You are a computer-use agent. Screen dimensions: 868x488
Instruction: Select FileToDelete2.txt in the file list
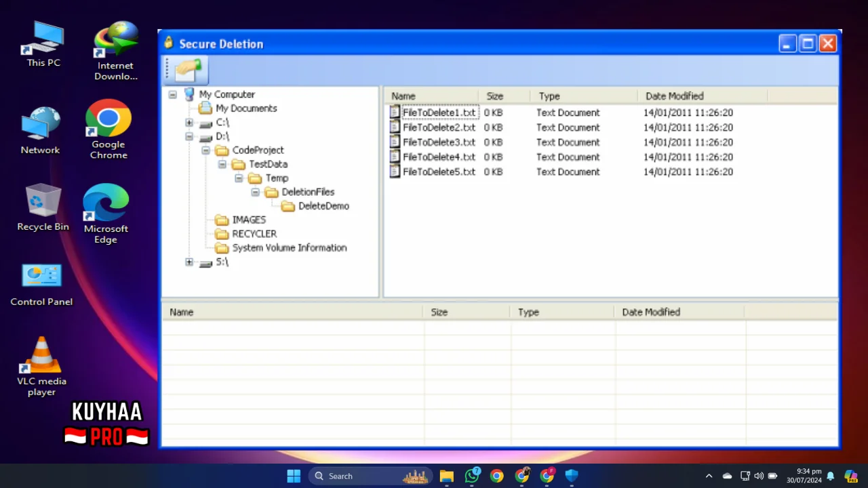pyautogui.click(x=439, y=127)
